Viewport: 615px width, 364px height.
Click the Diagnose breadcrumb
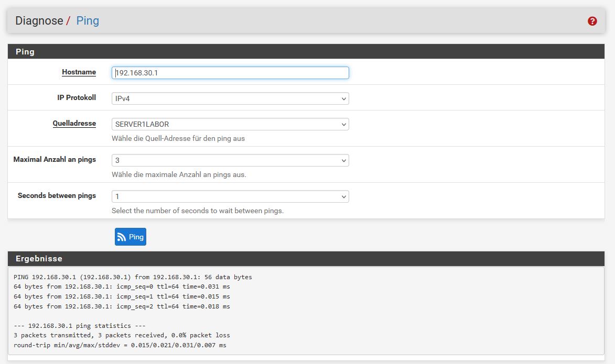38,21
